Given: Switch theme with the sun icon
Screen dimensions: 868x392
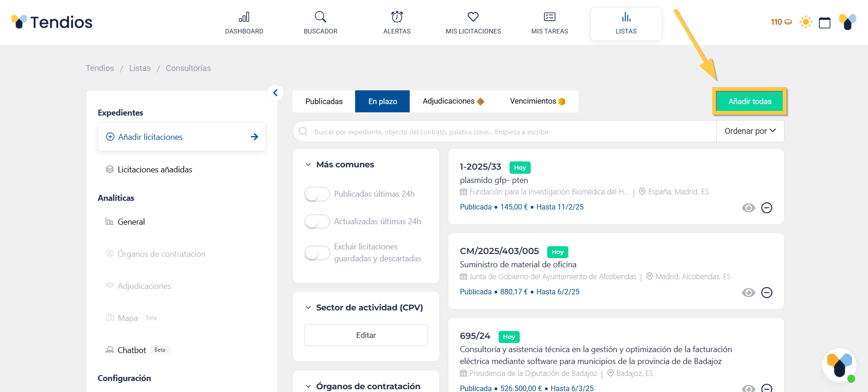Looking at the screenshot, I should (x=806, y=22).
